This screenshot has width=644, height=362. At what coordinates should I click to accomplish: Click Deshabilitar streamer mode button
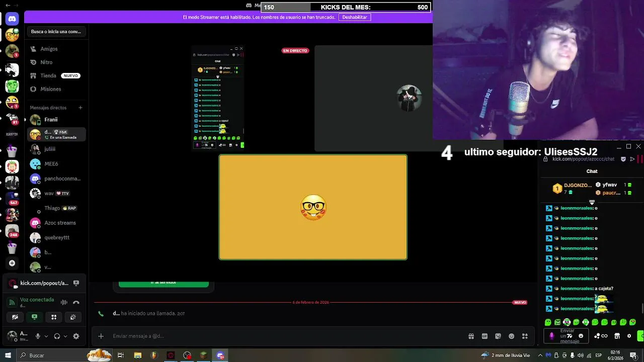[355, 17]
